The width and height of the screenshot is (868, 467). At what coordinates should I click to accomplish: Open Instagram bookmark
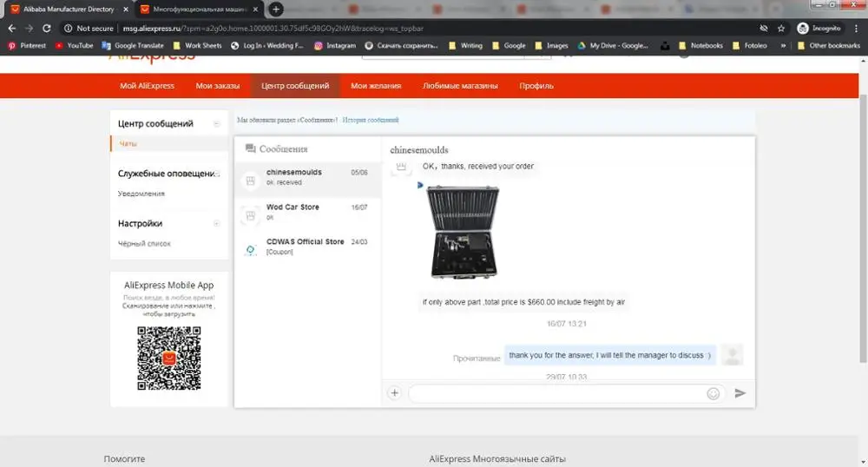click(335, 45)
